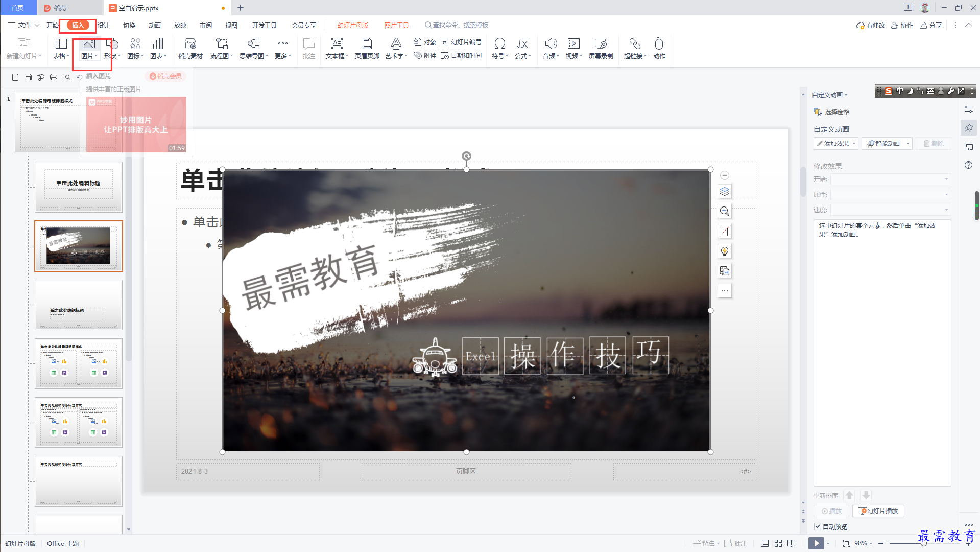Click the 图片 (picture) insert icon

[x=89, y=43]
